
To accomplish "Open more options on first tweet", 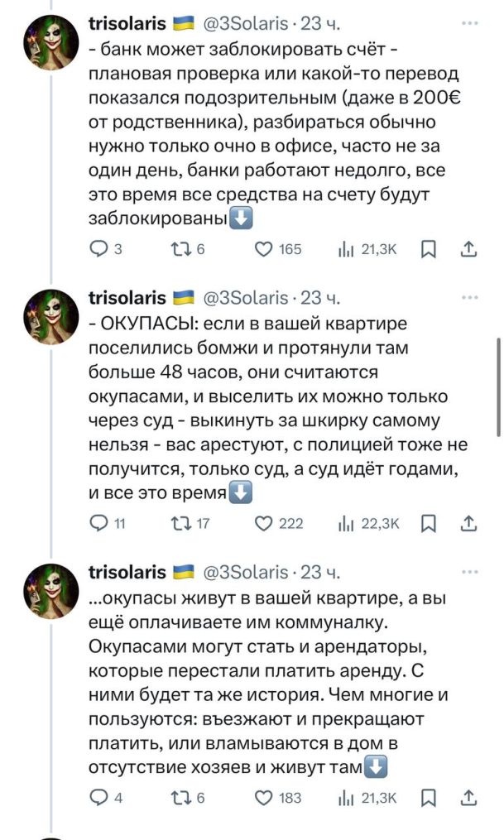I will tap(470, 23).
